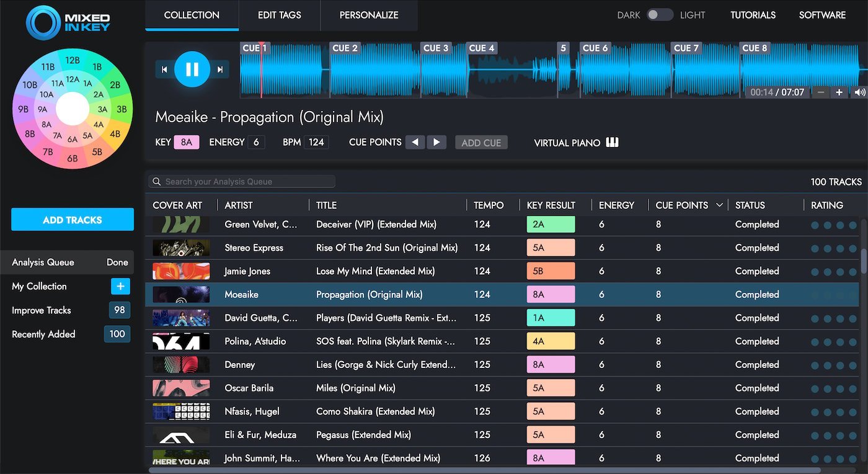
Task: Click the Add Tracks button
Action: point(73,220)
